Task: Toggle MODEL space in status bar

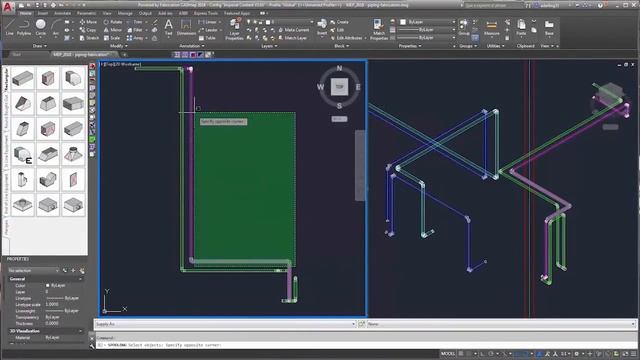Action: [448, 353]
